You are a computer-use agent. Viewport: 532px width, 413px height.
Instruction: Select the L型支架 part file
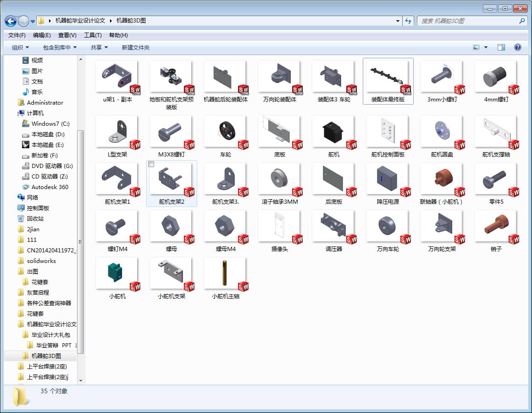(117, 136)
